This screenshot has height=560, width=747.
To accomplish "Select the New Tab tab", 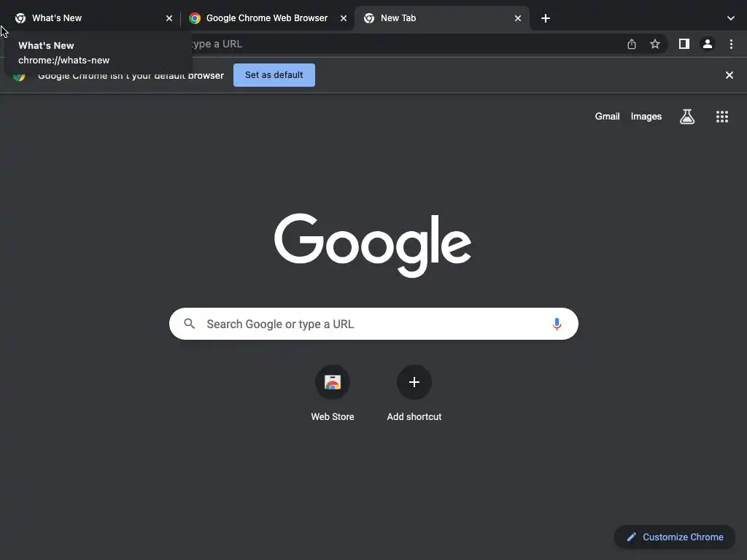I will (x=441, y=18).
